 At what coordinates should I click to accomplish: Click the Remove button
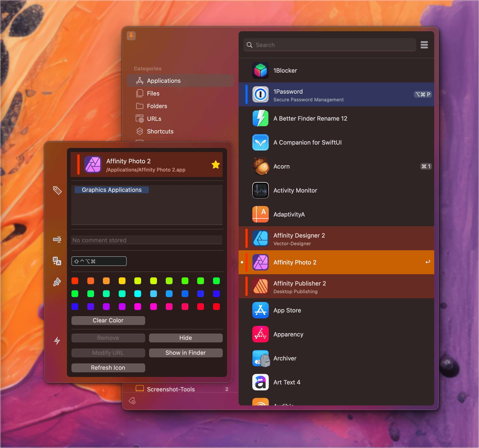[108, 338]
